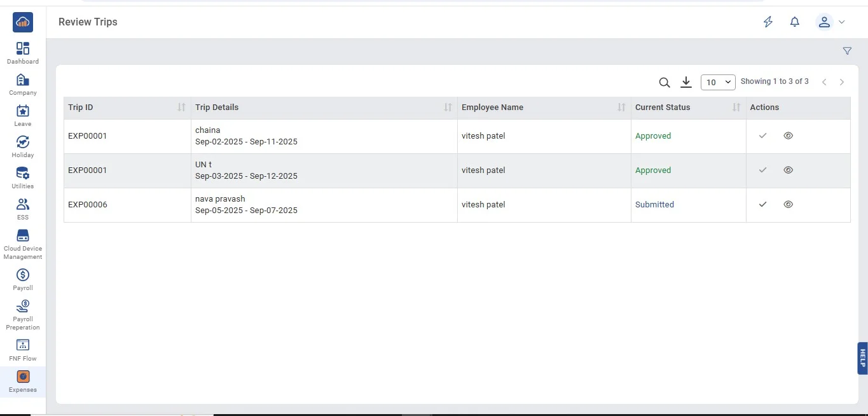Open Cloud Device Management in sidebar

coord(23,244)
